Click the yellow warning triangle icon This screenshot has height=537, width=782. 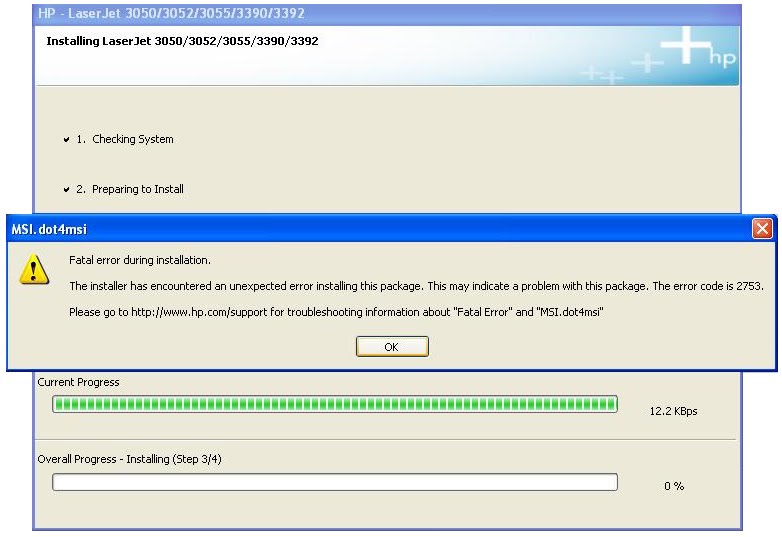click(34, 270)
